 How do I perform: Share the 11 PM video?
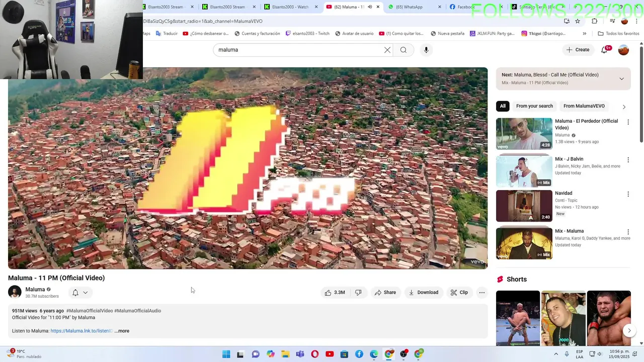[x=385, y=293]
